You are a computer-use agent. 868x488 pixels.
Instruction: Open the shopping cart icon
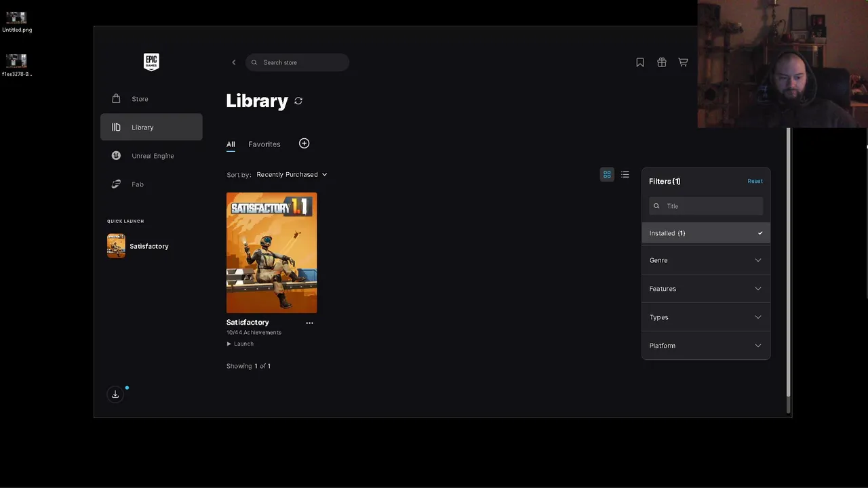(684, 62)
